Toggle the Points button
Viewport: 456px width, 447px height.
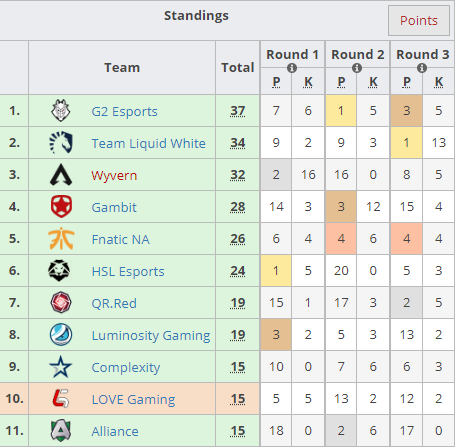coord(419,20)
